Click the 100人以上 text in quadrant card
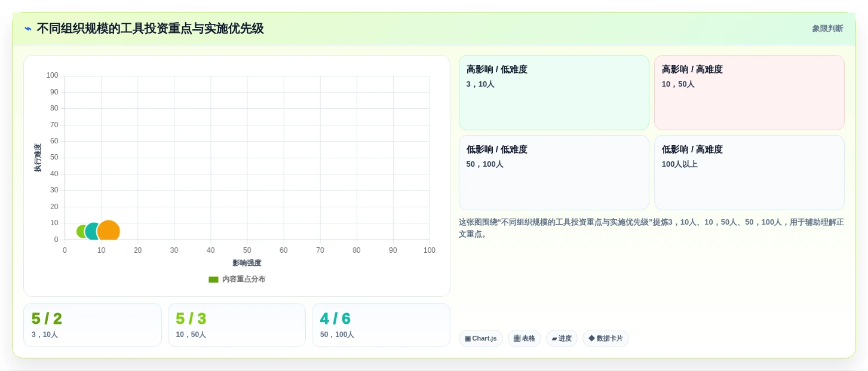 [x=679, y=164]
